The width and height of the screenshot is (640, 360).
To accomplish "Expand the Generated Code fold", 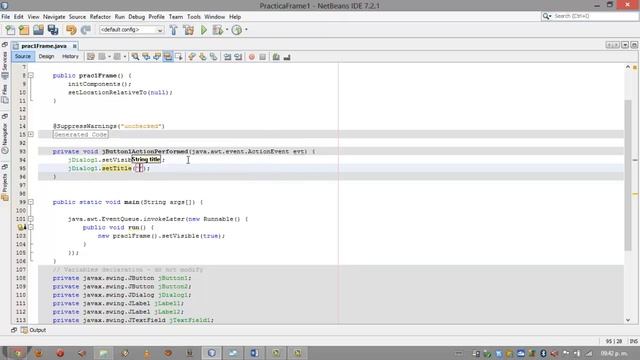I will pyautogui.click(x=31, y=134).
